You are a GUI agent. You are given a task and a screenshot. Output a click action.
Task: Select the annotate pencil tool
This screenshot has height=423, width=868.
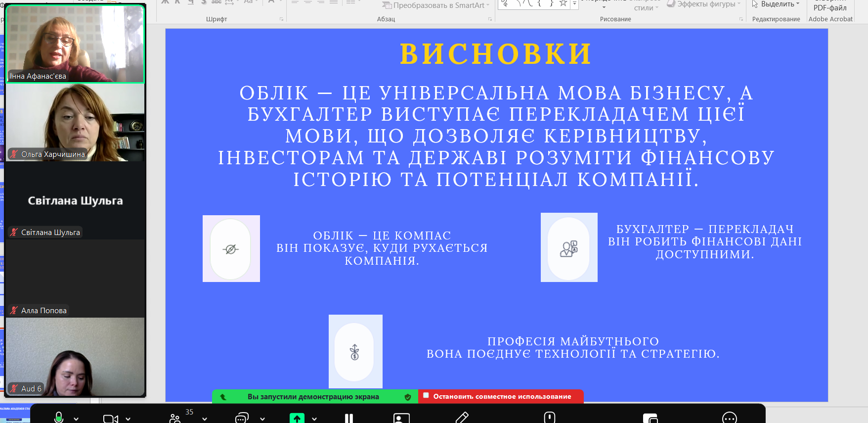462,418
